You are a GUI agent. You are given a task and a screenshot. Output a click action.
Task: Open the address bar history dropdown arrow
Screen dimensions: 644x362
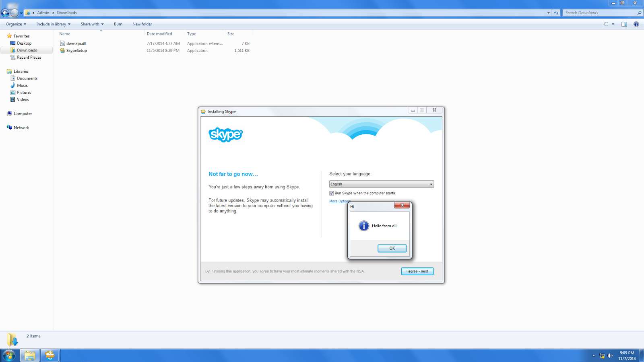tap(548, 13)
